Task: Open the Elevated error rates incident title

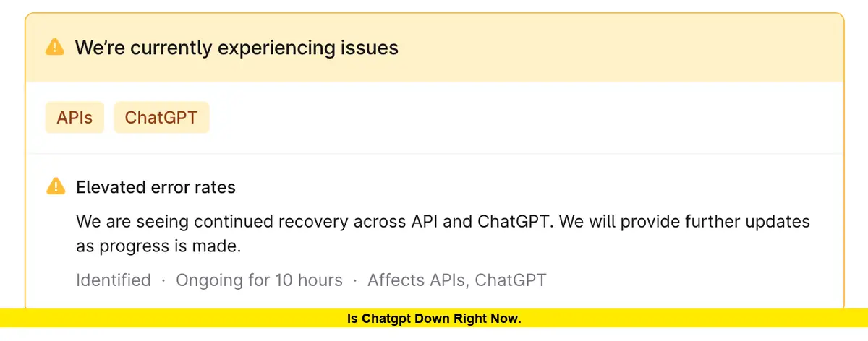Action: click(156, 188)
